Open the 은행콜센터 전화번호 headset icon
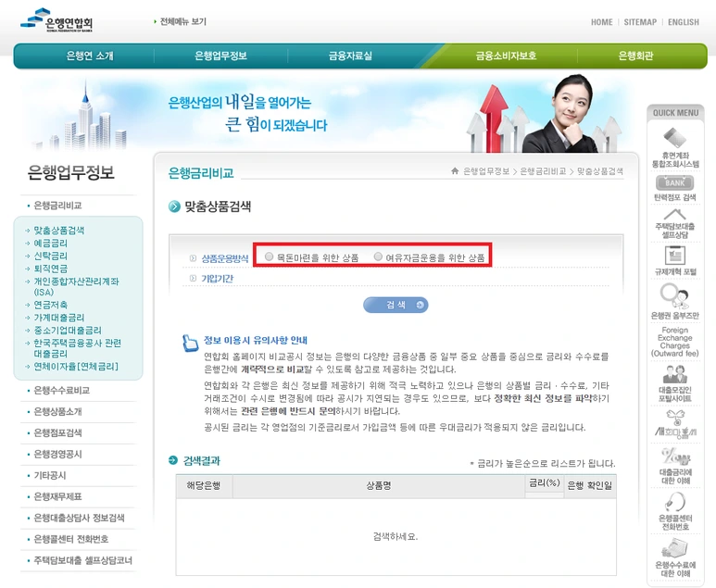Viewport: 716px width, 588px height. [675, 502]
